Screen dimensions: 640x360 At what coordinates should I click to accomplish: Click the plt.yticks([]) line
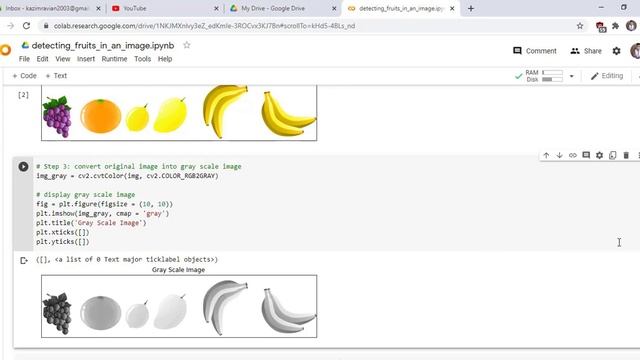pos(62,242)
